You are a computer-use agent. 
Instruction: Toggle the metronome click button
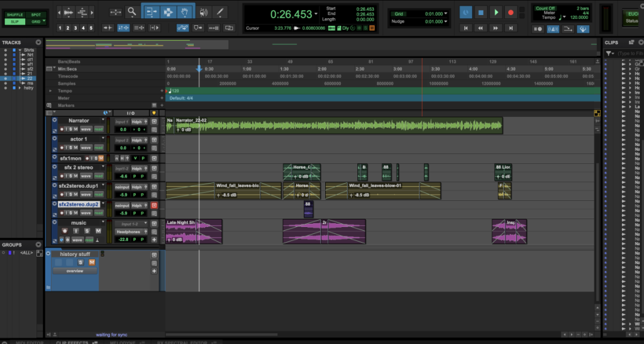point(552,29)
